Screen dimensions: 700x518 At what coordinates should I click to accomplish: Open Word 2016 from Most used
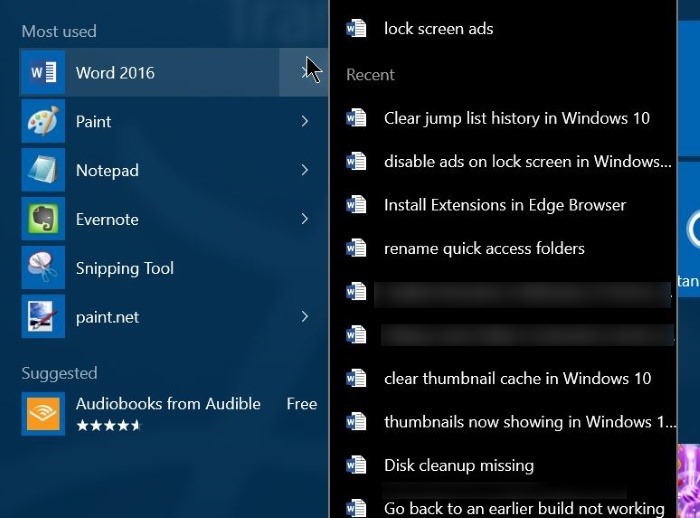(150, 72)
